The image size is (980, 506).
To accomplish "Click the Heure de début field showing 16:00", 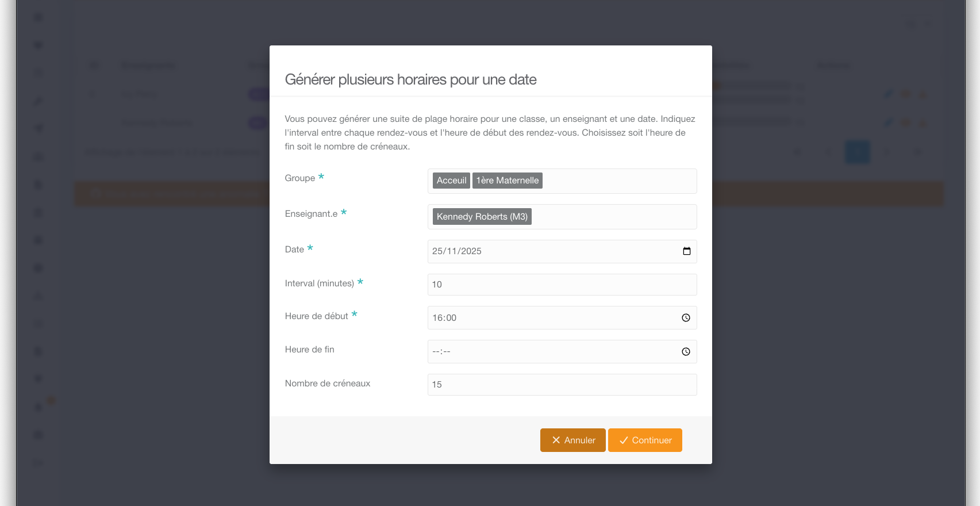I will (562, 318).
